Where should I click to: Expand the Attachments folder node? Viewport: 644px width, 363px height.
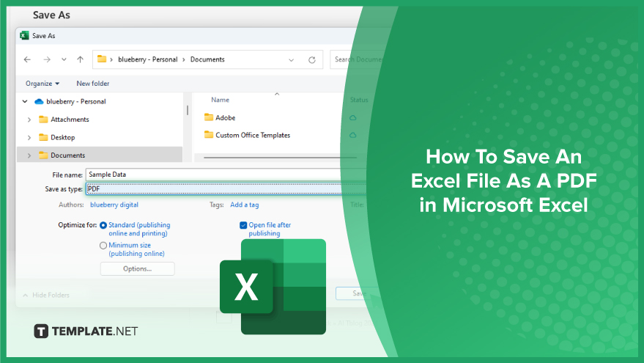click(29, 120)
